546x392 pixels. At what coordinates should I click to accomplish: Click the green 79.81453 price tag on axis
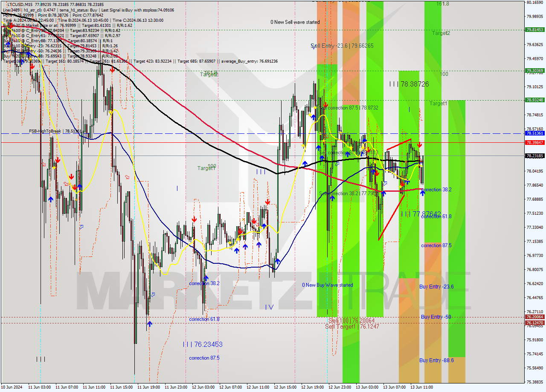(535, 30)
